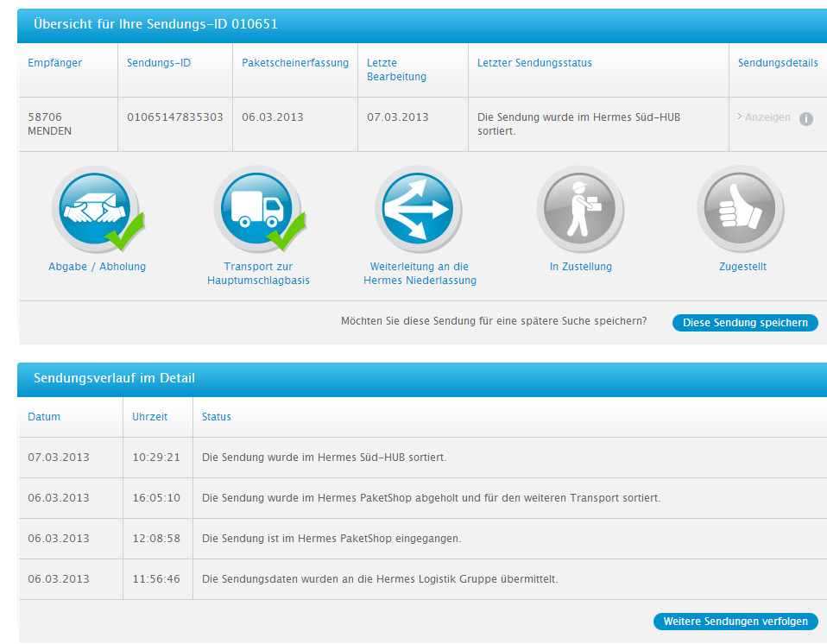Click the Sendungs-ID column header
This screenshot has height=644, width=827.
159,63
